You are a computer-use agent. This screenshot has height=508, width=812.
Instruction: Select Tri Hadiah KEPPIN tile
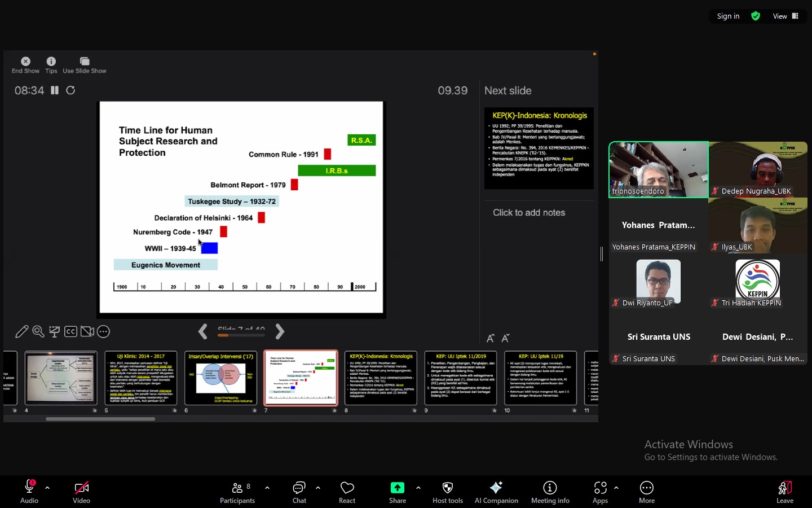[x=758, y=281]
